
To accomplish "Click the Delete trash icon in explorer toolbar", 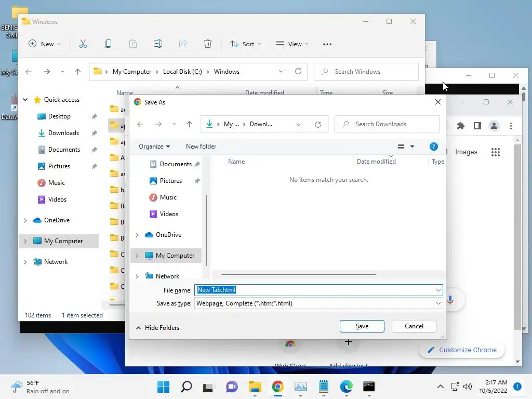I will coord(208,44).
